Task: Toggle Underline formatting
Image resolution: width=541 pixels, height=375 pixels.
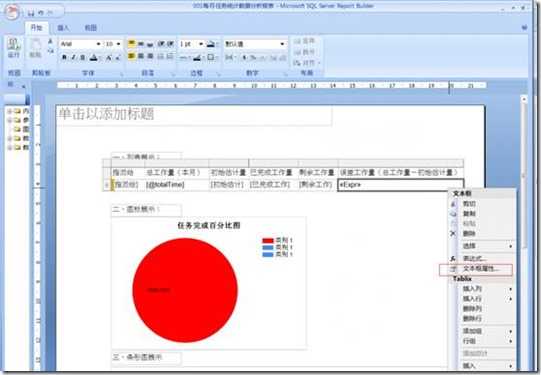Action: [82, 57]
